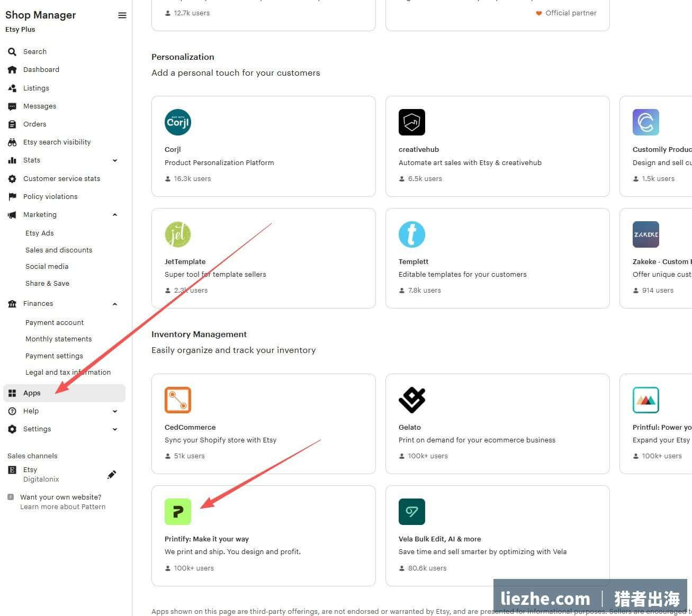Open Monthly statements menu item
Image resolution: width=692 pixels, height=616 pixels.
[x=59, y=339]
